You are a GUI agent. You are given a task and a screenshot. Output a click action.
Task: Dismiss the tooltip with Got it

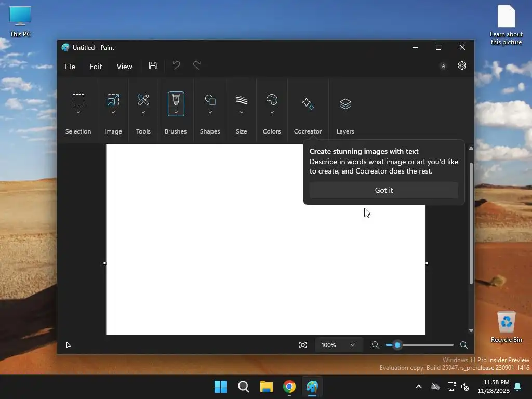click(384, 190)
